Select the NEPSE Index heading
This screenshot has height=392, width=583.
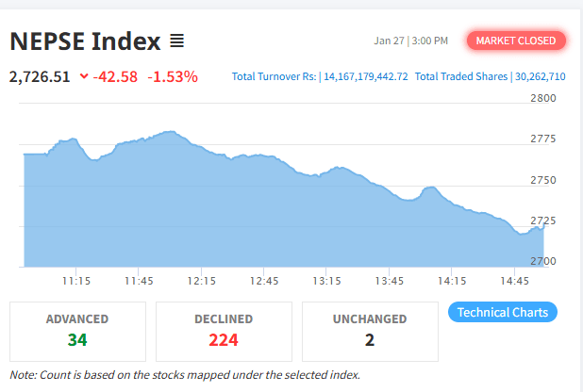(x=84, y=41)
